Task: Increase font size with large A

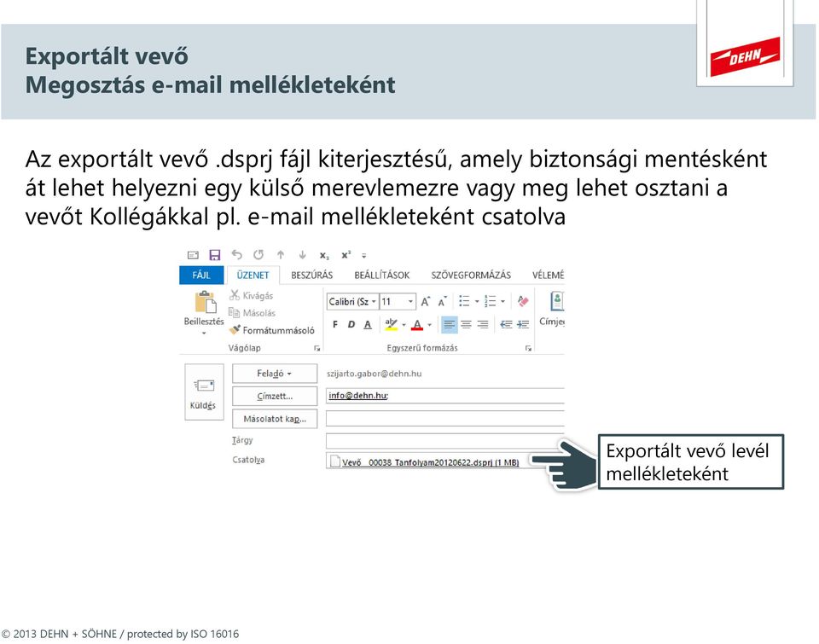Action: point(426,301)
